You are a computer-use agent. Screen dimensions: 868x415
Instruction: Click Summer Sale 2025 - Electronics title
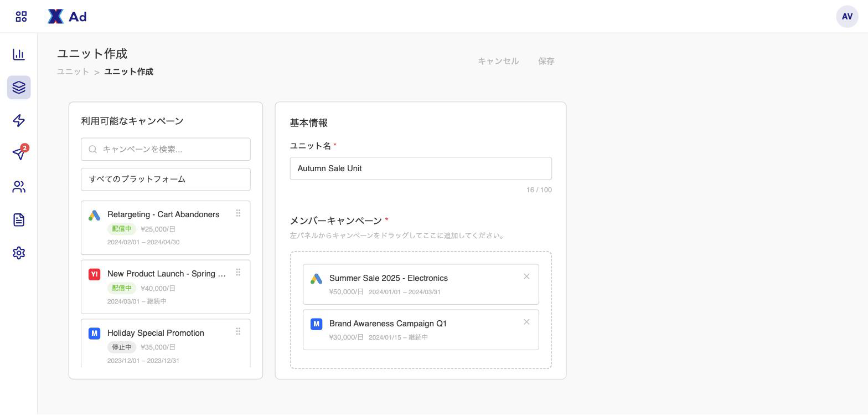(389, 278)
